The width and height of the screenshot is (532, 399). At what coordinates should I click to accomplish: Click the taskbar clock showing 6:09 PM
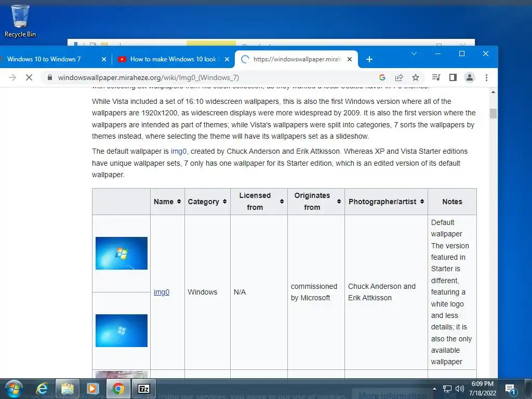coord(483,389)
